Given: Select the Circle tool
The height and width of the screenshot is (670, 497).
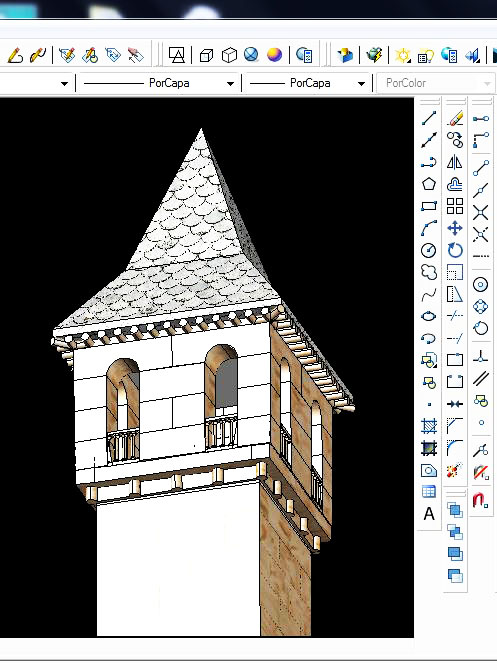Looking at the screenshot, I should pyautogui.click(x=429, y=250).
